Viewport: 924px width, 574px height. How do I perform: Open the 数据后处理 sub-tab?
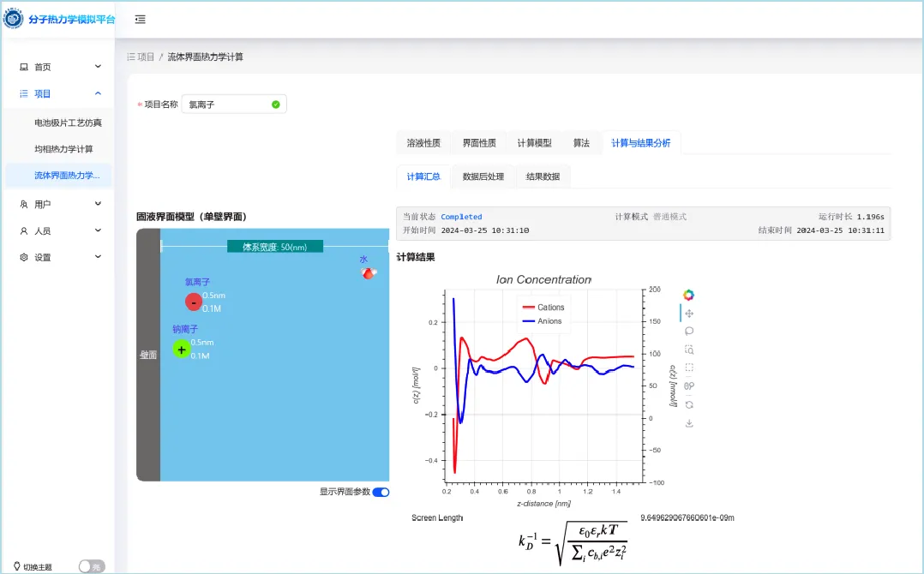coord(483,176)
